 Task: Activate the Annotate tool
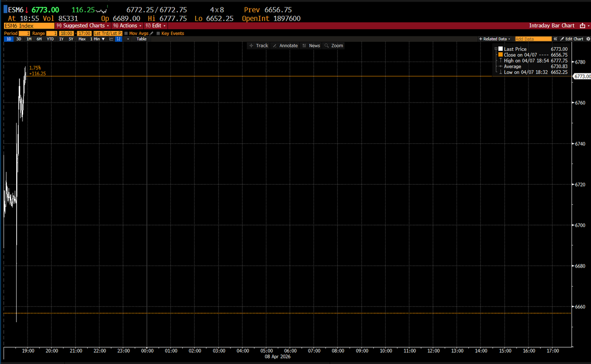tap(285, 45)
